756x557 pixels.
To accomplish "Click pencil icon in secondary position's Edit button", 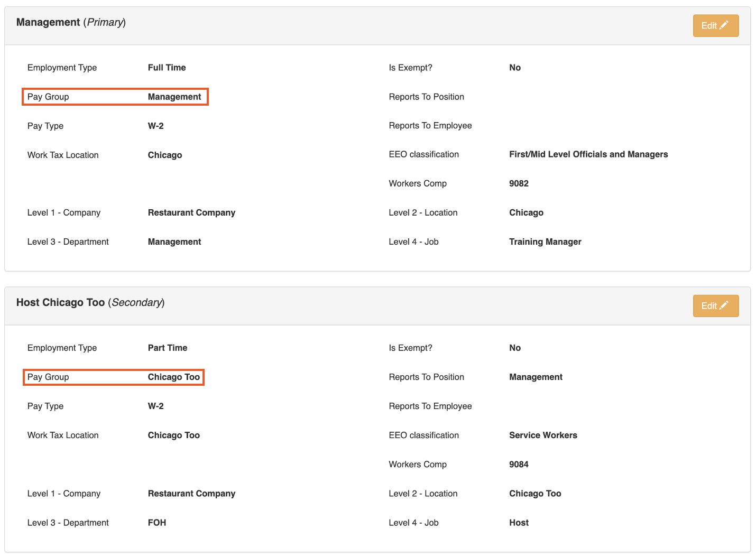I will tap(724, 305).
